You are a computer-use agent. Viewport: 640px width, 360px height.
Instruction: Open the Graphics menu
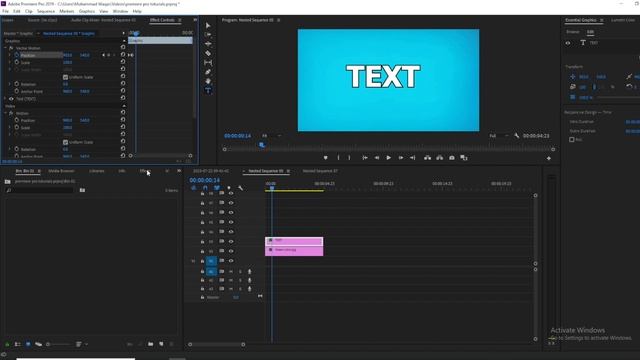(x=87, y=11)
